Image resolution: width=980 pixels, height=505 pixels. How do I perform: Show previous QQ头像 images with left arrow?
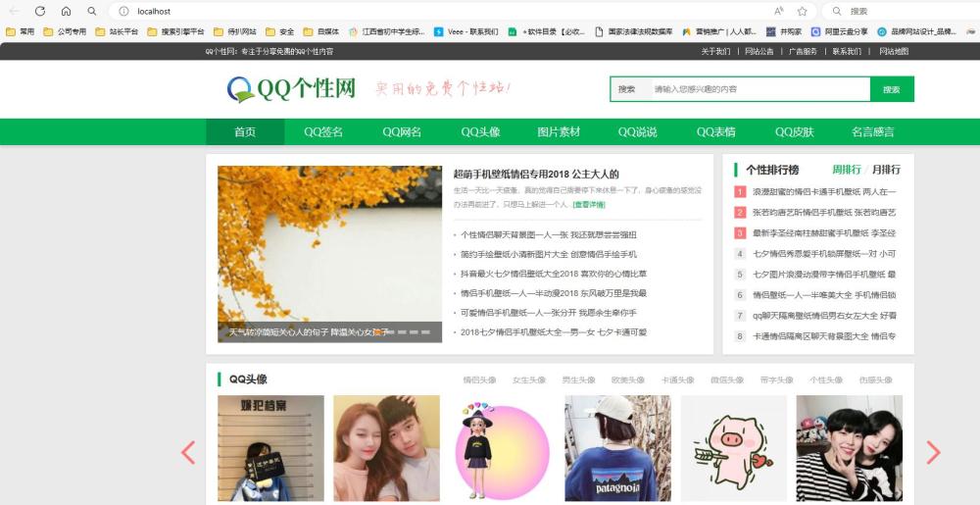pos(188,452)
